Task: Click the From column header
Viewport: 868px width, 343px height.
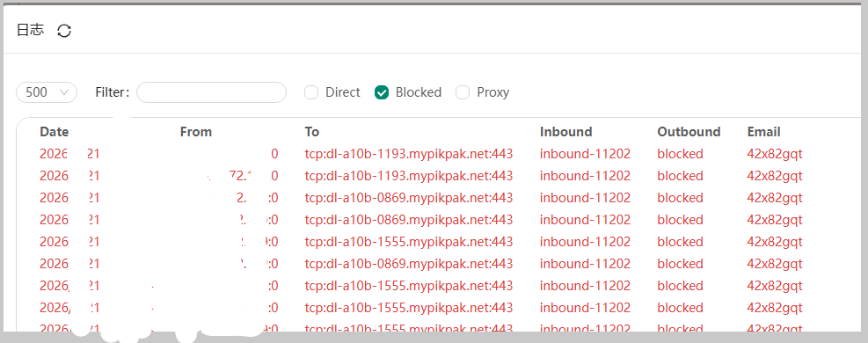Action: tap(196, 132)
